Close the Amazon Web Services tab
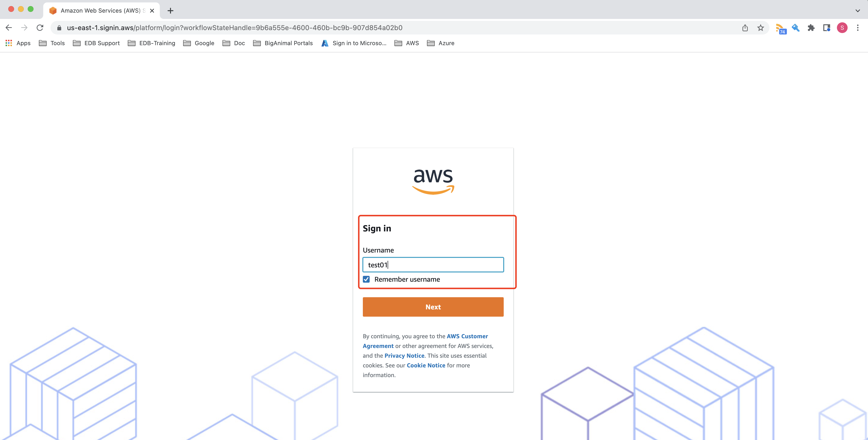 152,11
